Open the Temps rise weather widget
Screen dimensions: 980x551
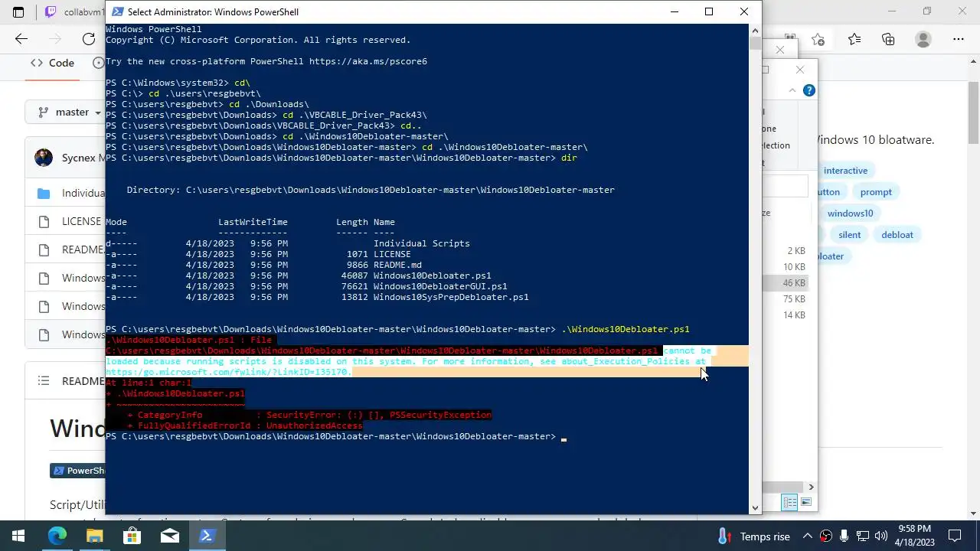753,536
